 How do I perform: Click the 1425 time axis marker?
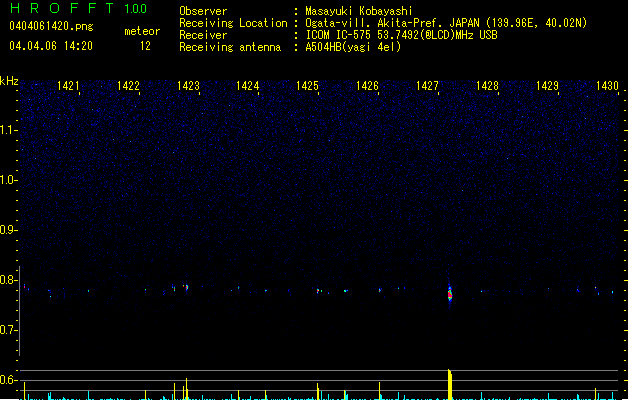(307, 86)
